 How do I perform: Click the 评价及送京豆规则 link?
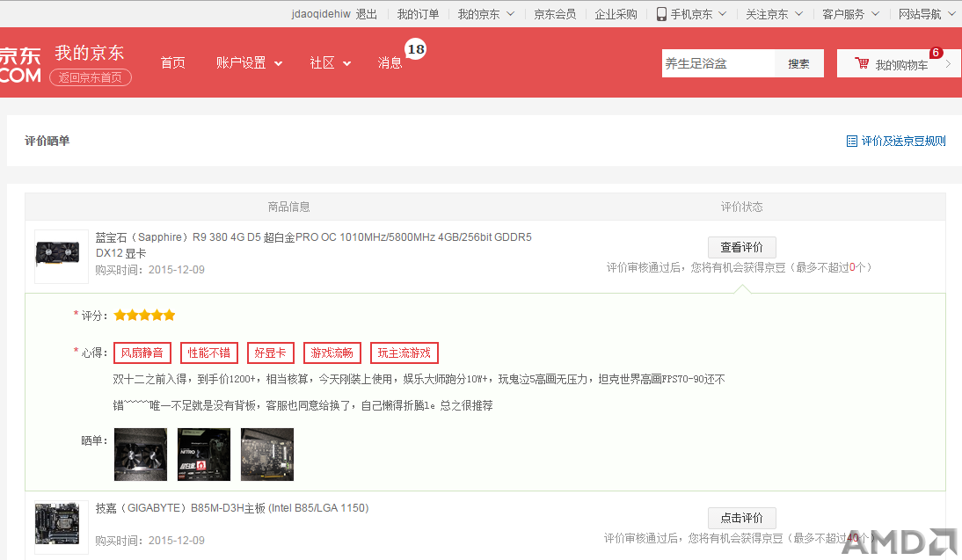tap(903, 141)
